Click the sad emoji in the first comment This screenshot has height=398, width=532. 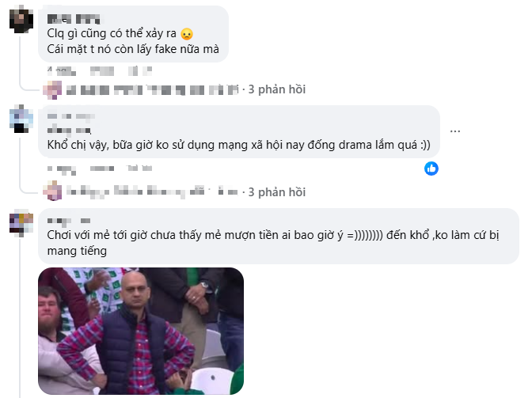coord(187,34)
